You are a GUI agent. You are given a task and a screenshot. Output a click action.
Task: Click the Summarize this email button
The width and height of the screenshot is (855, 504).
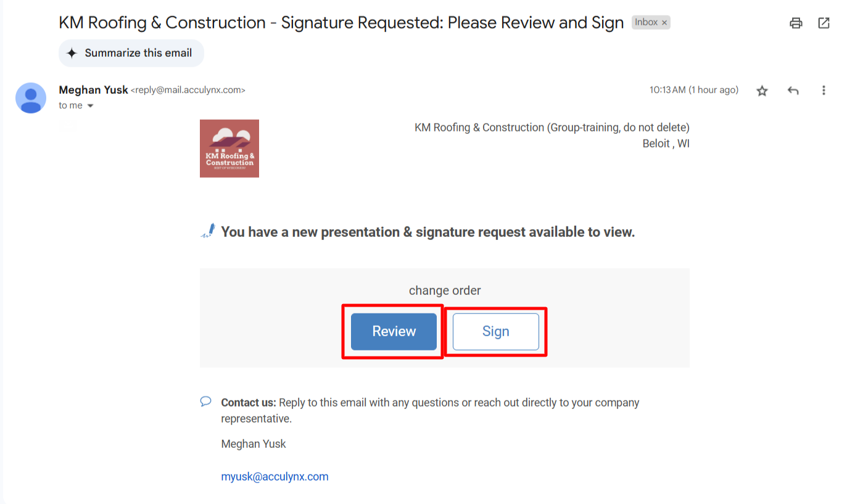click(131, 53)
